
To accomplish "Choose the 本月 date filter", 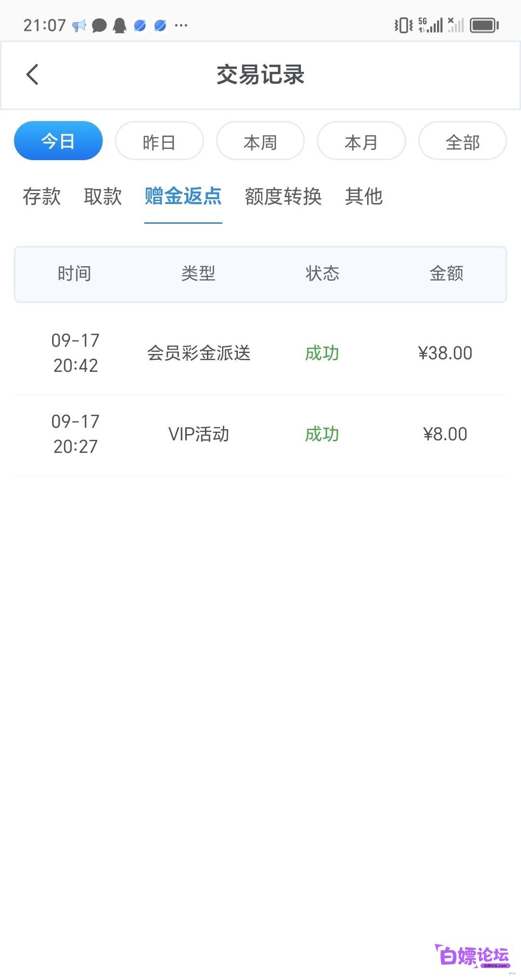I will [361, 141].
